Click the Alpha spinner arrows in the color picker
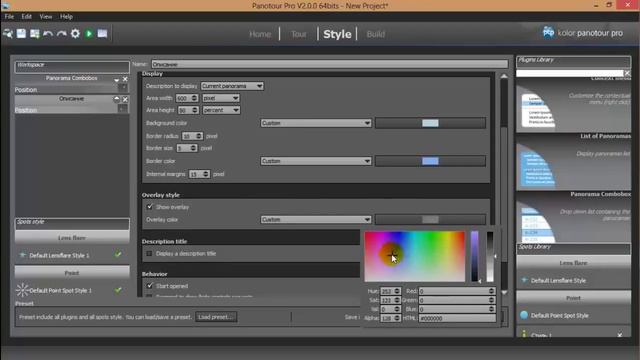Screen dimensions: 640x360 point(397,318)
